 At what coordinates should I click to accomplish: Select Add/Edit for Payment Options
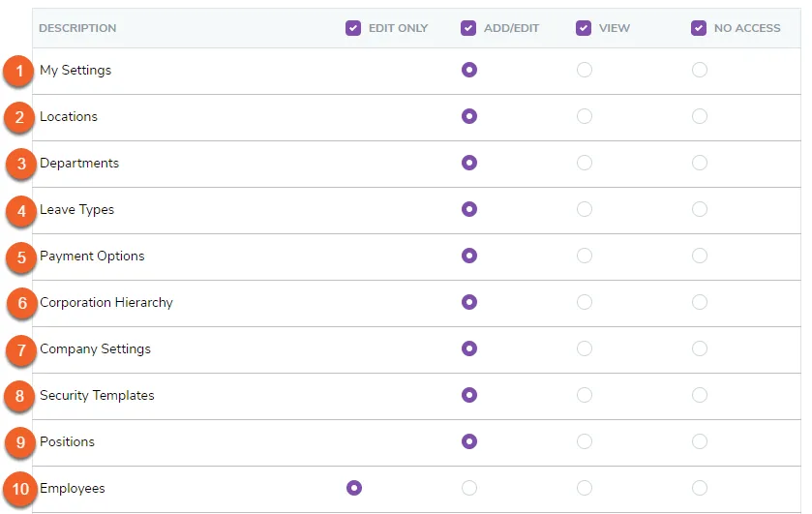[x=469, y=256]
